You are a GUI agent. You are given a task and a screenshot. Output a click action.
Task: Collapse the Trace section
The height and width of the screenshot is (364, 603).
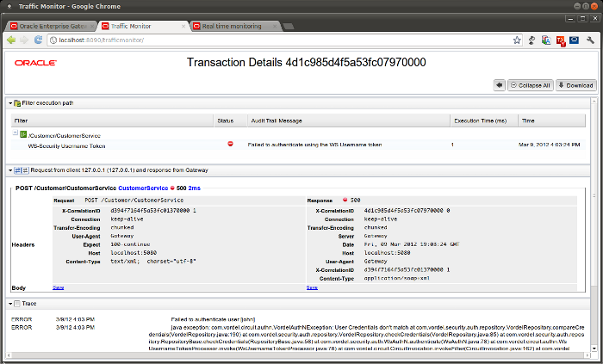click(10, 304)
